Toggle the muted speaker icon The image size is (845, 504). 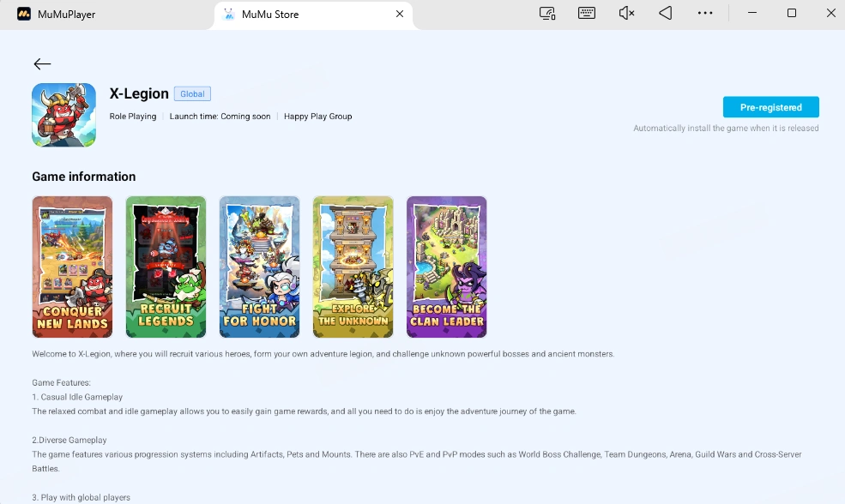(626, 14)
